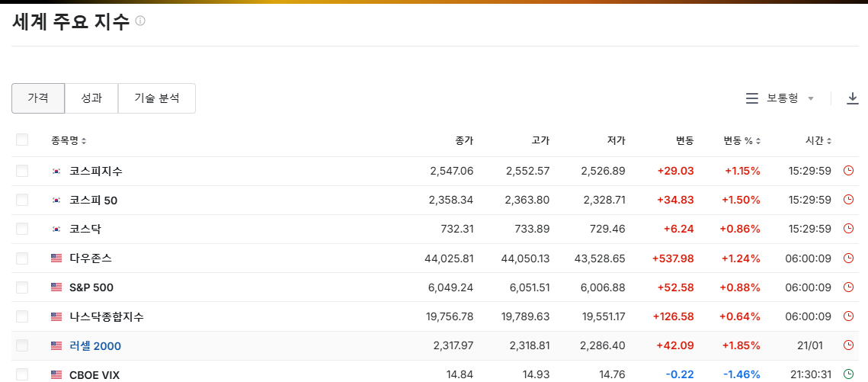Viewport: 868px width, 382px height.
Task: Click the 세계 주요 지수 page heading
Action: click(x=70, y=21)
